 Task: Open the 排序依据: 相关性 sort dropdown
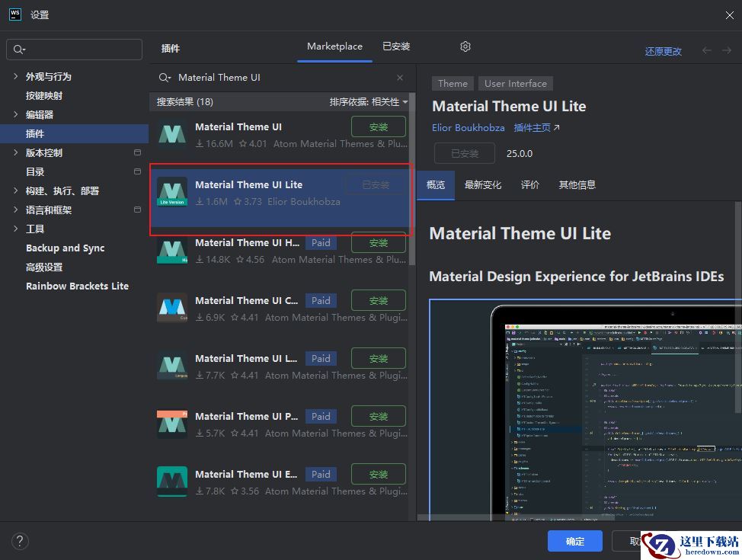click(x=369, y=102)
